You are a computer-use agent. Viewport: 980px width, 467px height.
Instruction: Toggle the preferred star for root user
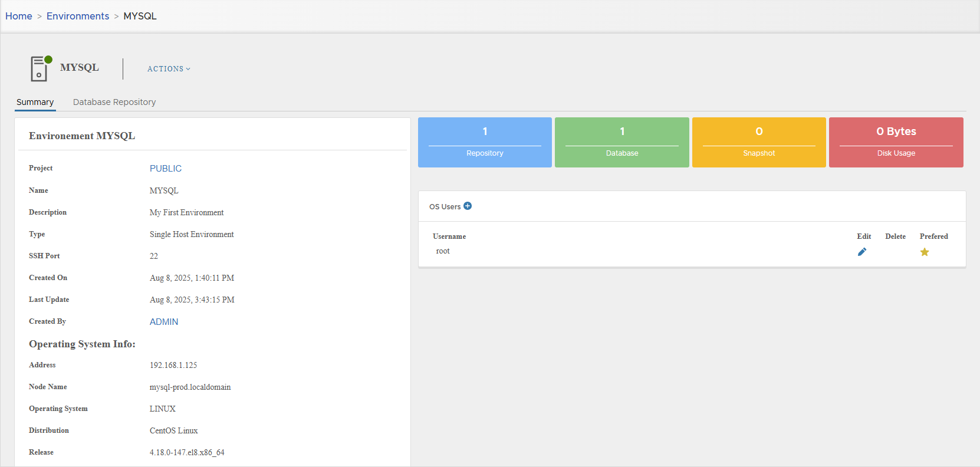[x=925, y=252]
